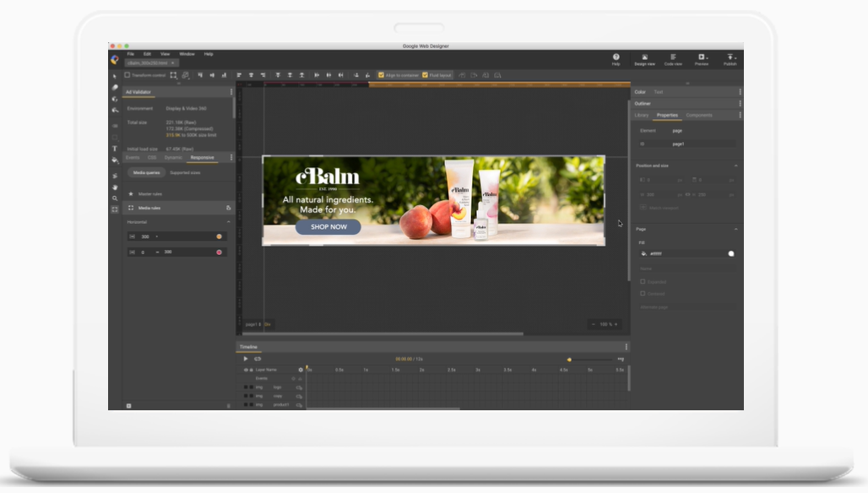
Task: Open the Window menu
Action: (187, 54)
